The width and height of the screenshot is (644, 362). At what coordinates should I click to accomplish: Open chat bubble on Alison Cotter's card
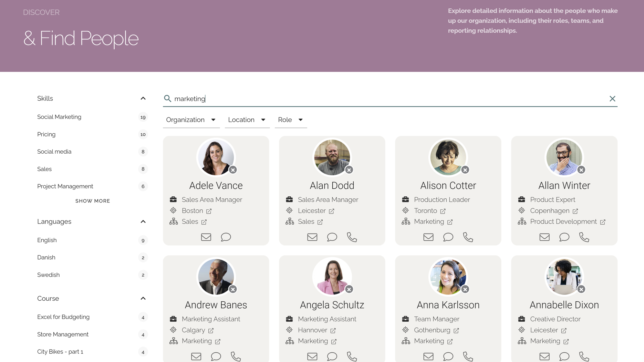(x=448, y=237)
